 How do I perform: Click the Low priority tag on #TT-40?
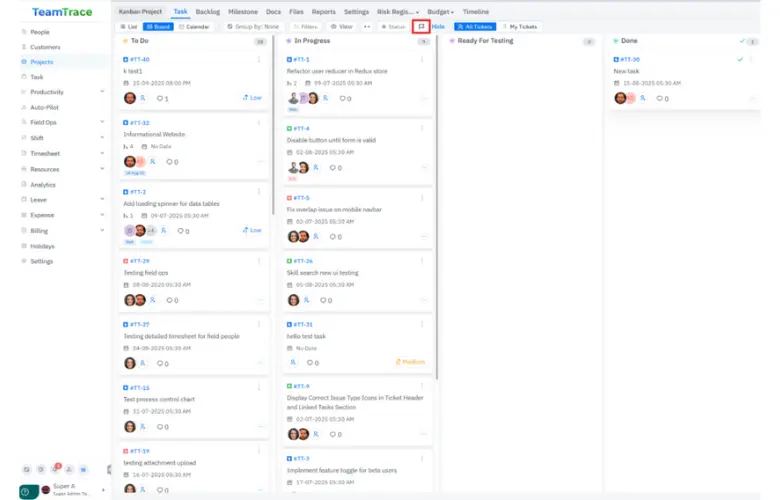[252, 98]
